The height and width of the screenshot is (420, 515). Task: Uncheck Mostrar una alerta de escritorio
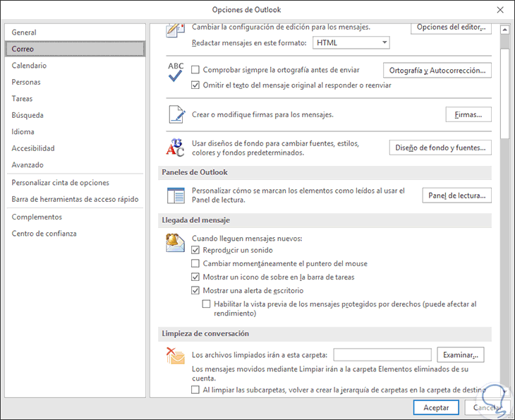(195, 291)
